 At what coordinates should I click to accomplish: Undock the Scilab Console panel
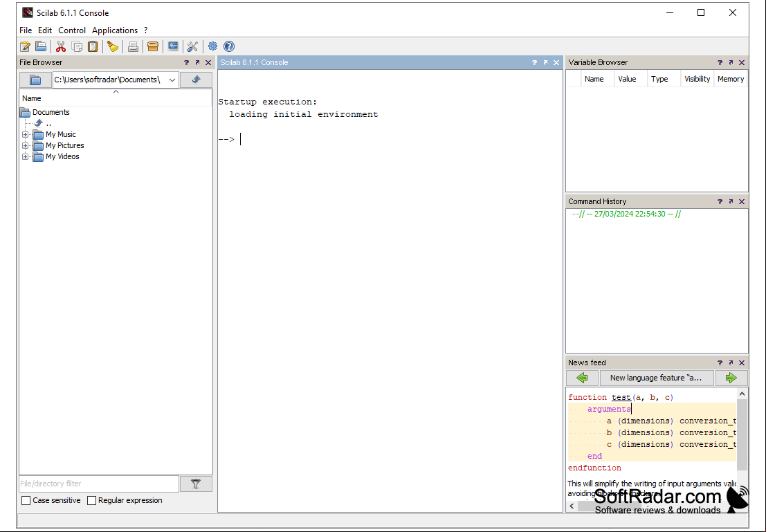click(x=545, y=62)
